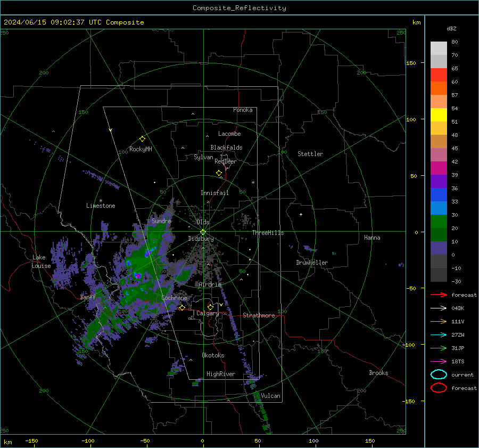Click the Blackfalds town label
Image resolution: width=479 pixels, height=448 pixels.
coord(226,148)
